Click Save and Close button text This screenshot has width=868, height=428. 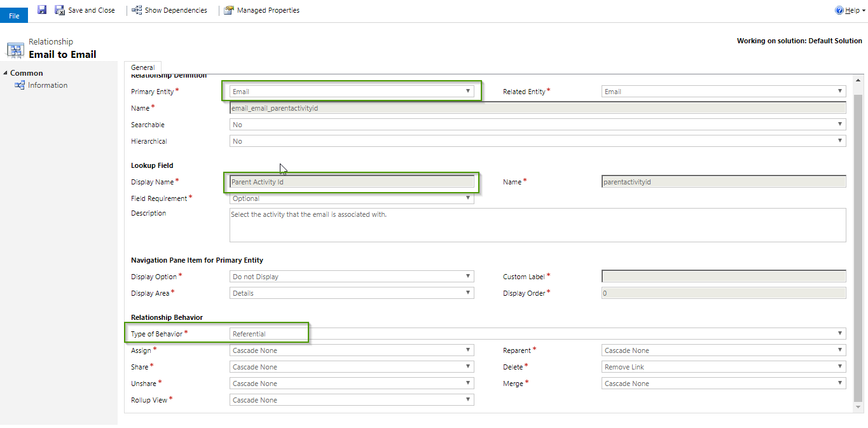click(x=92, y=10)
